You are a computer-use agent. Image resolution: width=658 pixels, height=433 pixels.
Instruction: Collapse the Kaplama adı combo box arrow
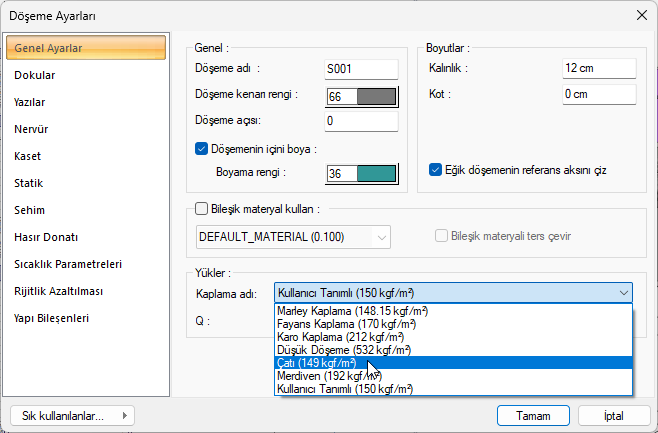pyautogui.click(x=623, y=293)
